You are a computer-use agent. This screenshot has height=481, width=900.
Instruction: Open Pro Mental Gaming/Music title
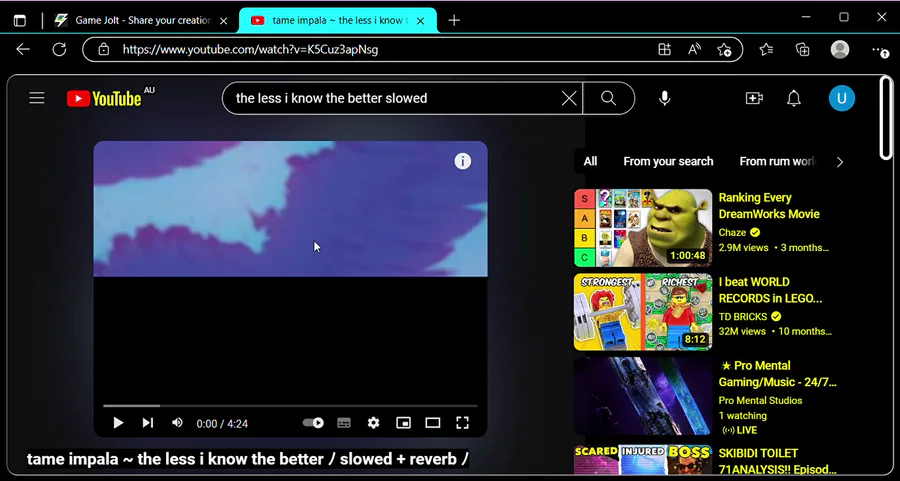778,374
